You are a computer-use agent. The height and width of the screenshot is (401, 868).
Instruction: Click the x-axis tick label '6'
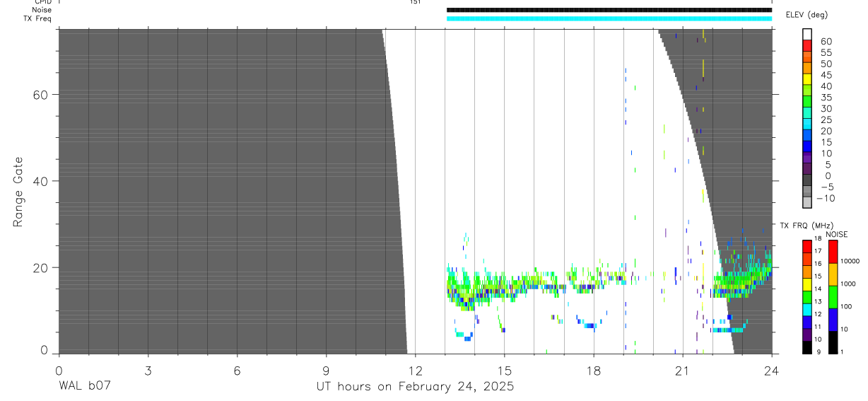(x=237, y=370)
